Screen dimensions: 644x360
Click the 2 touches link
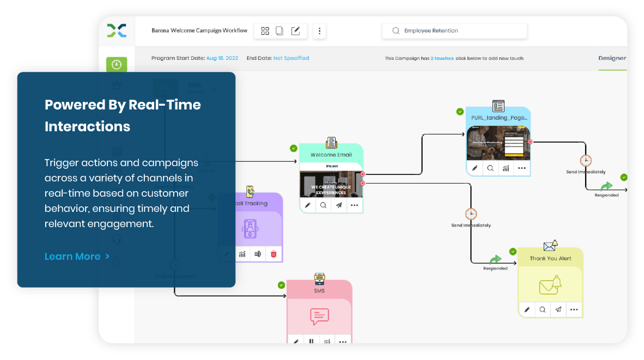[x=442, y=58]
